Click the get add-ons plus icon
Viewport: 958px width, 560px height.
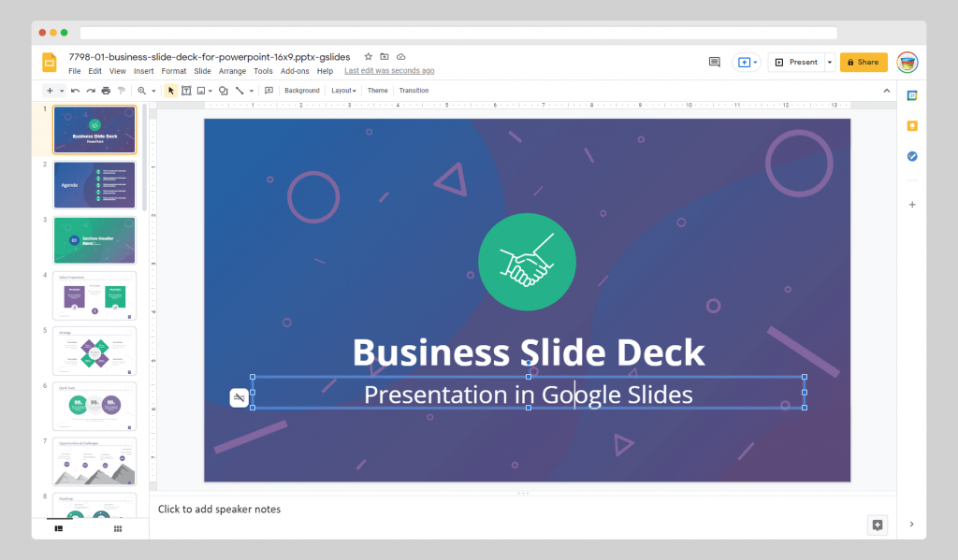coord(911,205)
